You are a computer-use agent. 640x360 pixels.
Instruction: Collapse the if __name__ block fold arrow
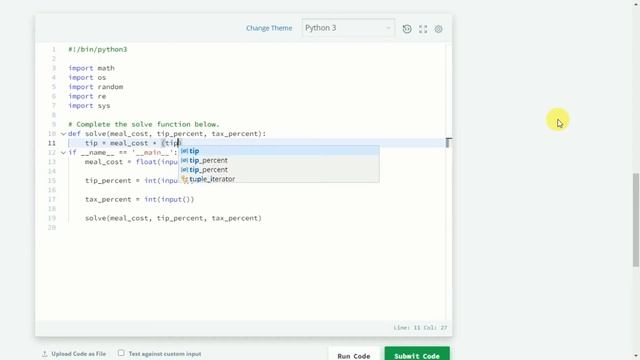point(63,152)
